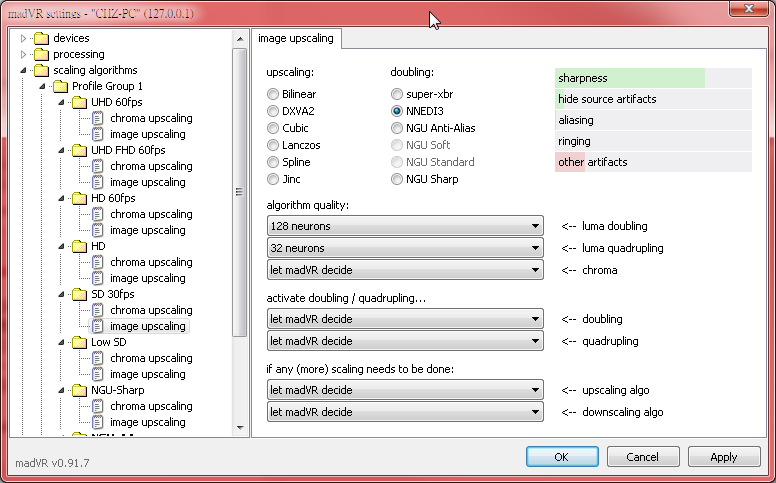Image resolution: width=776 pixels, height=483 pixels.
Task: Select Profile Group 1 in tree
Action: coord(107,86)
